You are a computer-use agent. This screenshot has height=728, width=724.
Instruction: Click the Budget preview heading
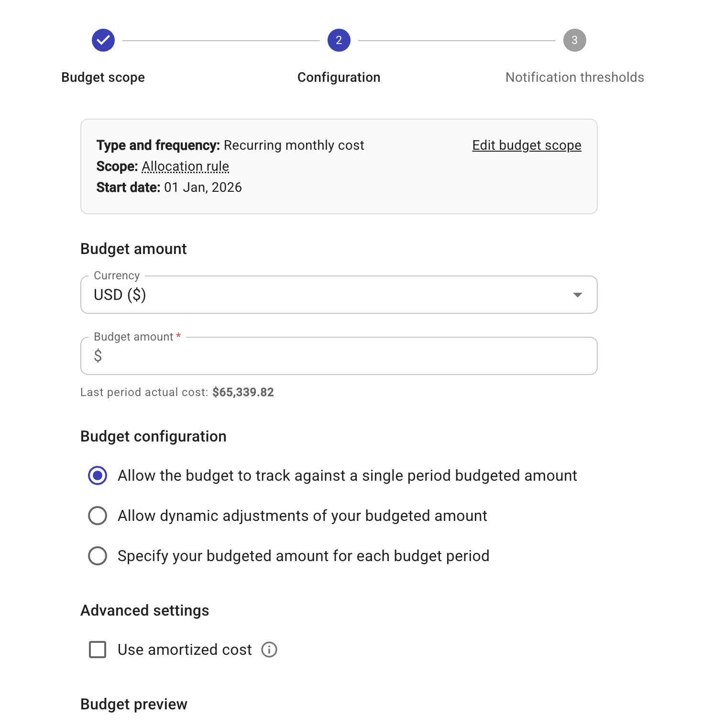[x=134, y=704]
